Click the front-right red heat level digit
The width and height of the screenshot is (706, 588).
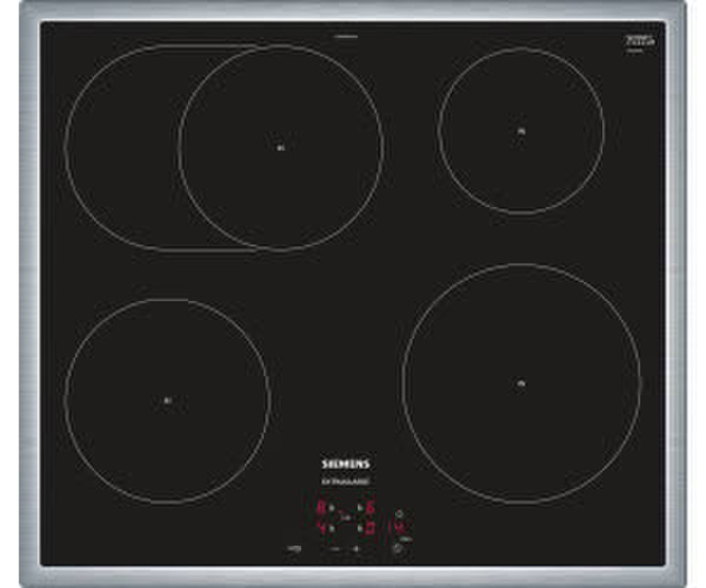coord(371,528)
